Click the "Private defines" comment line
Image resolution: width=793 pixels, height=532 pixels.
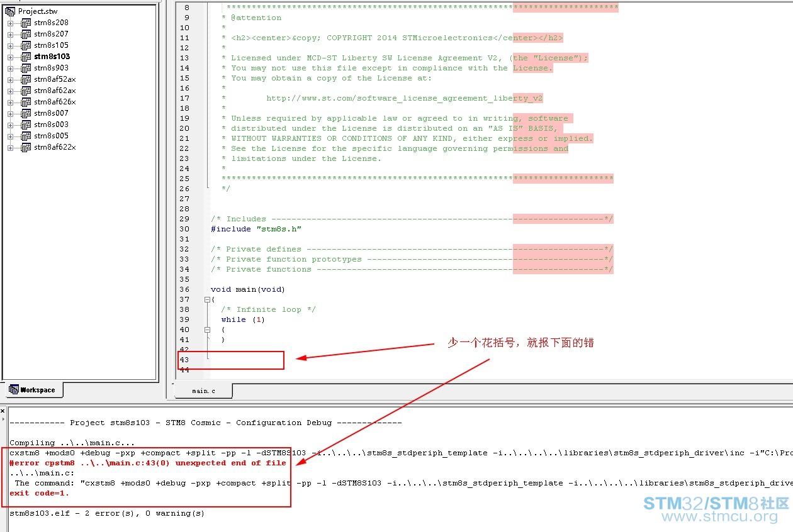pyautogui.click(x=412, y=249)
